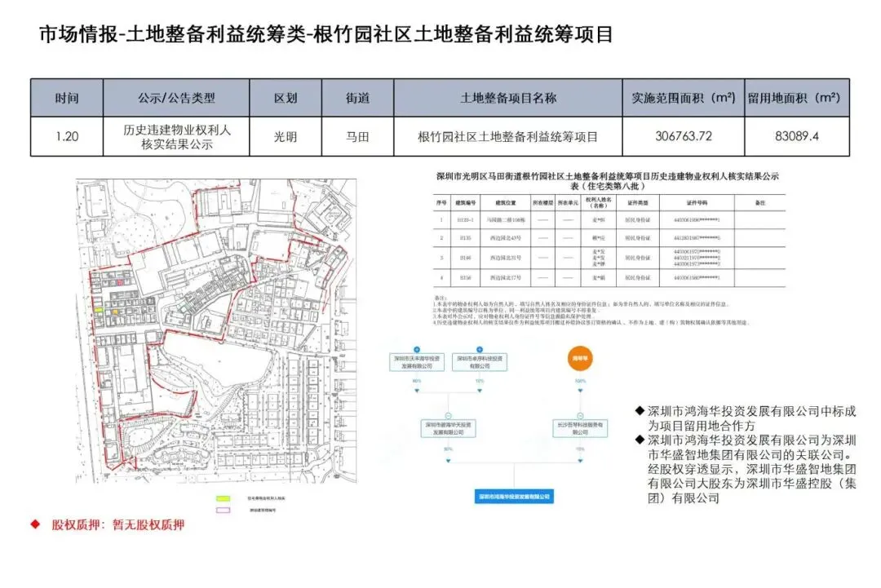Click the 权利人姓名（名称）column header
The image size is (881, 588).
(x=599, y=203)
